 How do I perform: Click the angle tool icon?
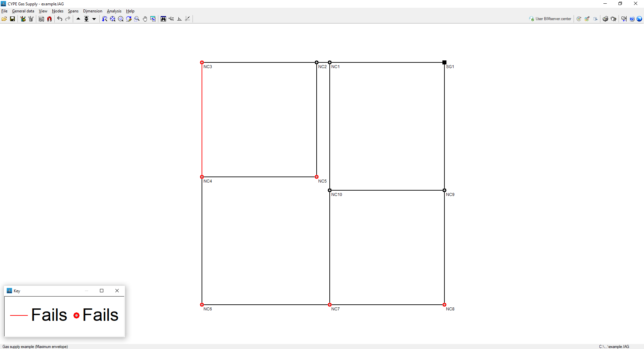pos(179,19)
